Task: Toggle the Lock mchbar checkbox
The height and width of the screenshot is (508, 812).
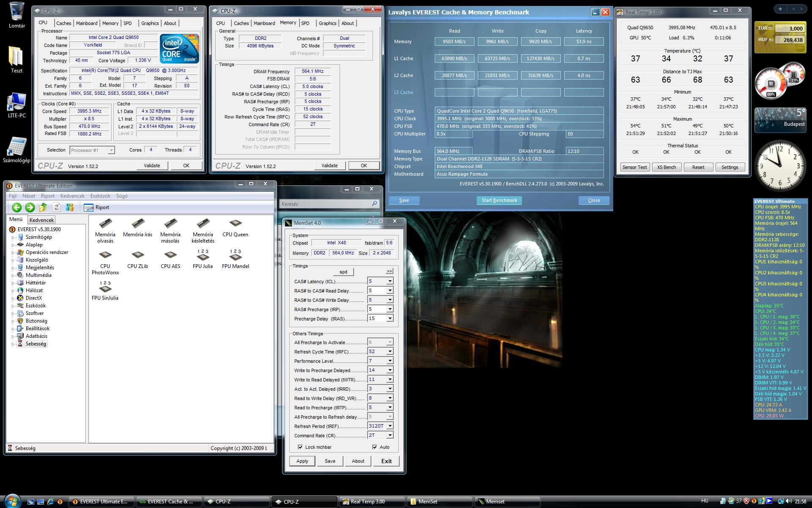Action: [300, 447]
